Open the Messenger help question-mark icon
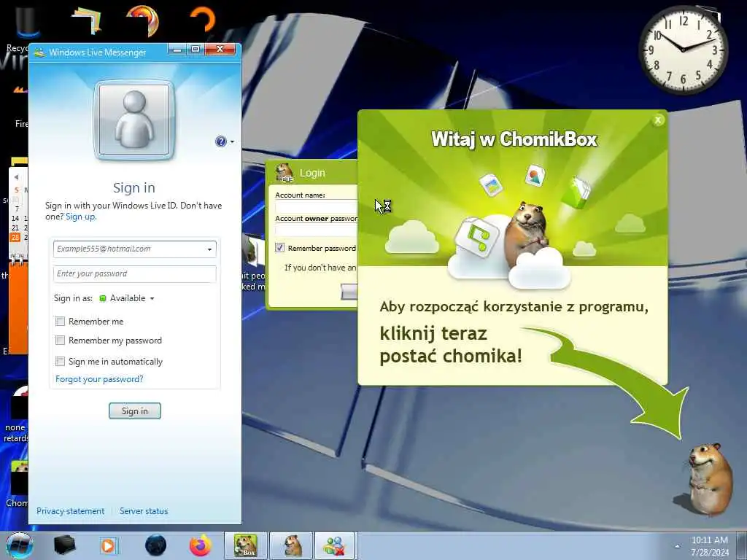Viewport: 747px width, 560px height. click(220, 141)
